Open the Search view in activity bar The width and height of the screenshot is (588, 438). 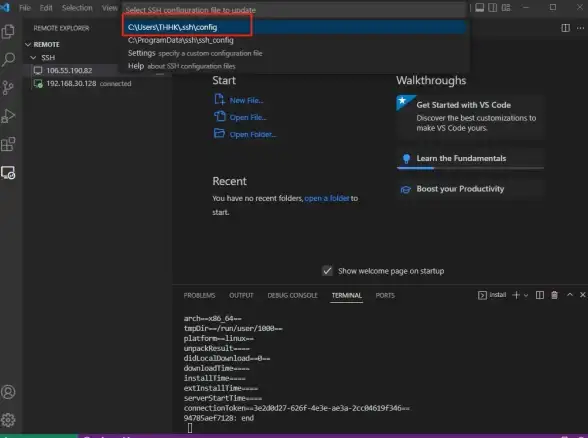[8, 59]
